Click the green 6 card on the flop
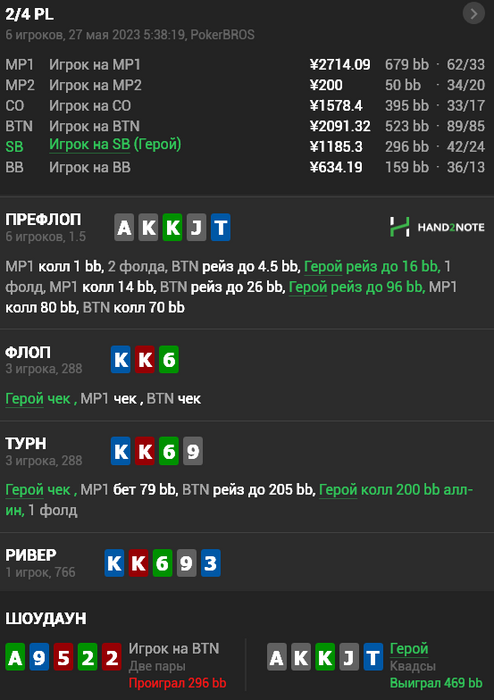 (169, 359)
